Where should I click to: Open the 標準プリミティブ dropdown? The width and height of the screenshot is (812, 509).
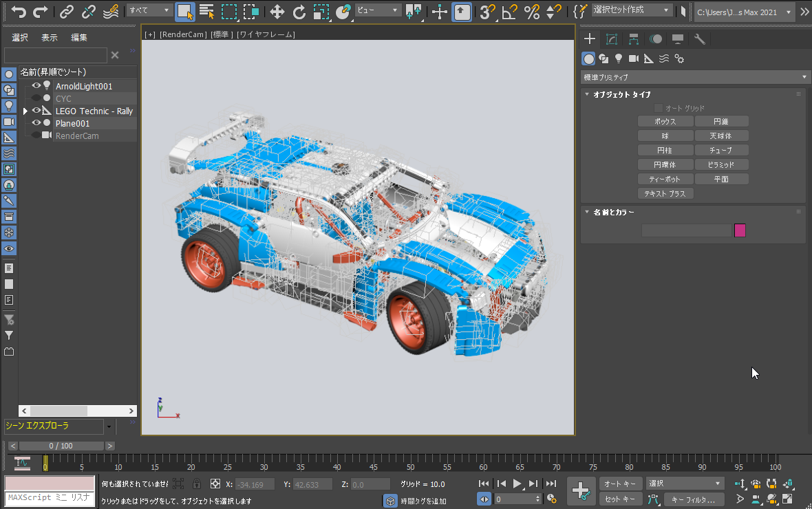click(695, 77)
